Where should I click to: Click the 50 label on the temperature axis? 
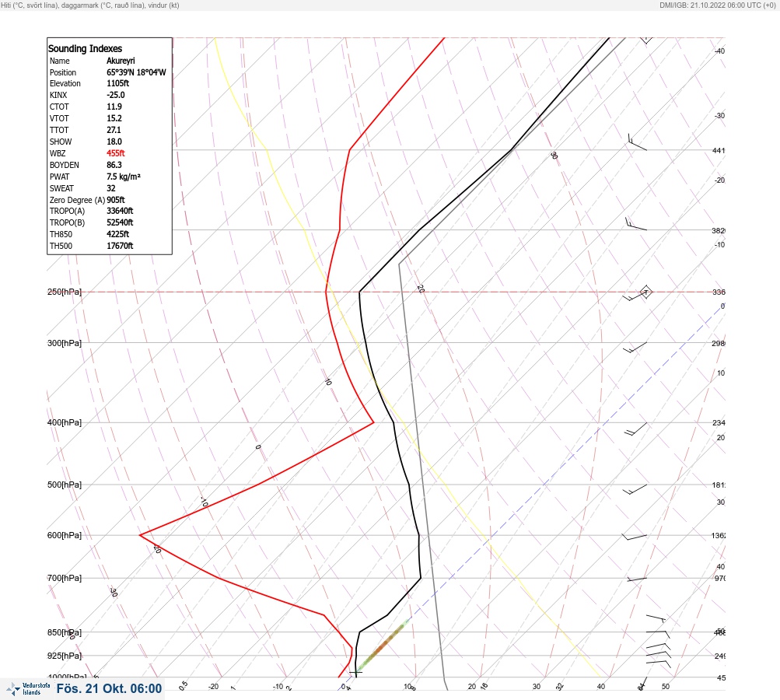tap(666, 687)
